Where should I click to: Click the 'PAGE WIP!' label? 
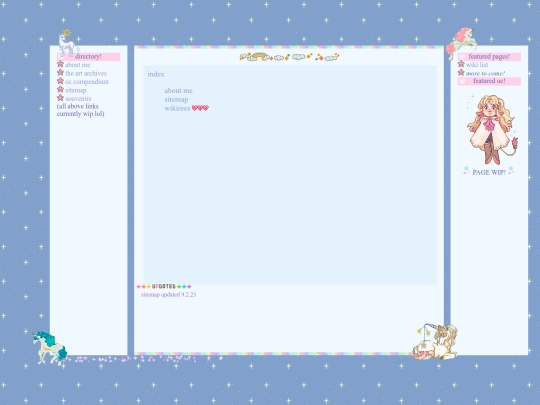click(x=489, y=173)
